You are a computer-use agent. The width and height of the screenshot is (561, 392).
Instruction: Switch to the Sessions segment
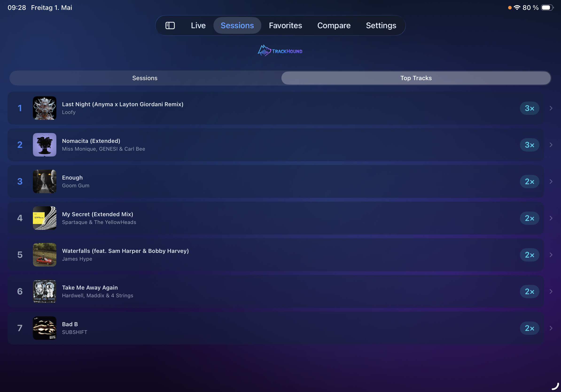tap(145, 78)
